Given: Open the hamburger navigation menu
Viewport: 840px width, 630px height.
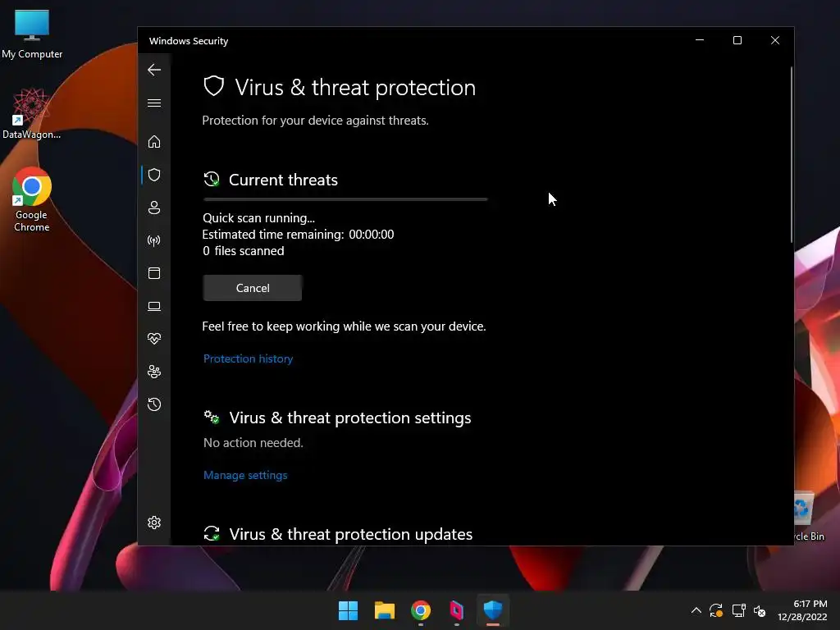Looking at the screenshot, I should (154, 103).
